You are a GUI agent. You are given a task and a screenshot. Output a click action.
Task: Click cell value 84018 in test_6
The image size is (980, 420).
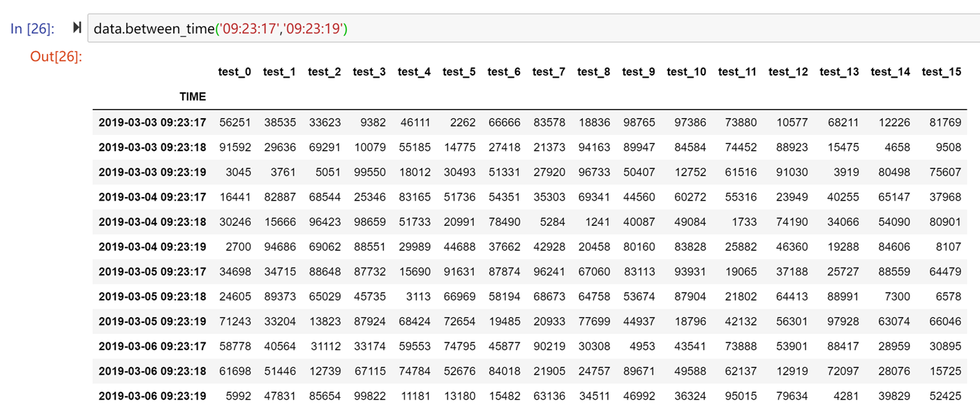click(x=505, y=371)
